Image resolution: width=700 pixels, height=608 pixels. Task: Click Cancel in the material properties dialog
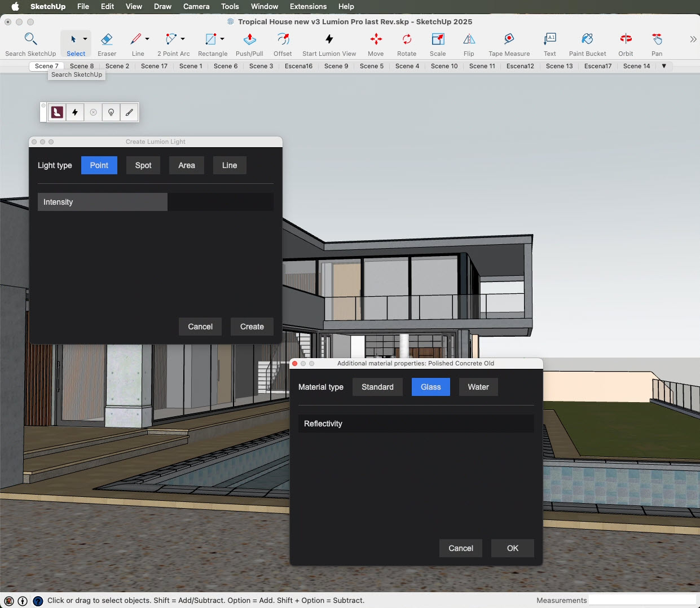[460, 548]
